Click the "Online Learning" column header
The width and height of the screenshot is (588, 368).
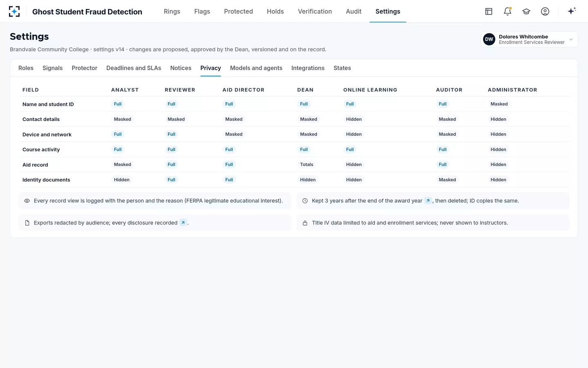click(370, 90)
